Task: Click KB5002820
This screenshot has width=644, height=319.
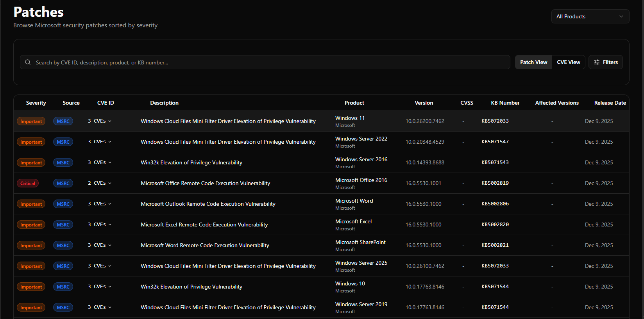Action: (x=495, y=225)
